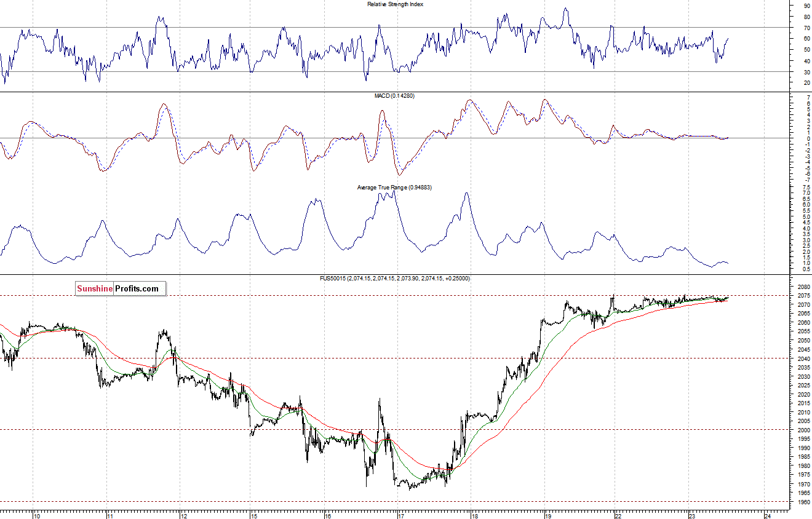Select date label 19 on time axis

548,515
